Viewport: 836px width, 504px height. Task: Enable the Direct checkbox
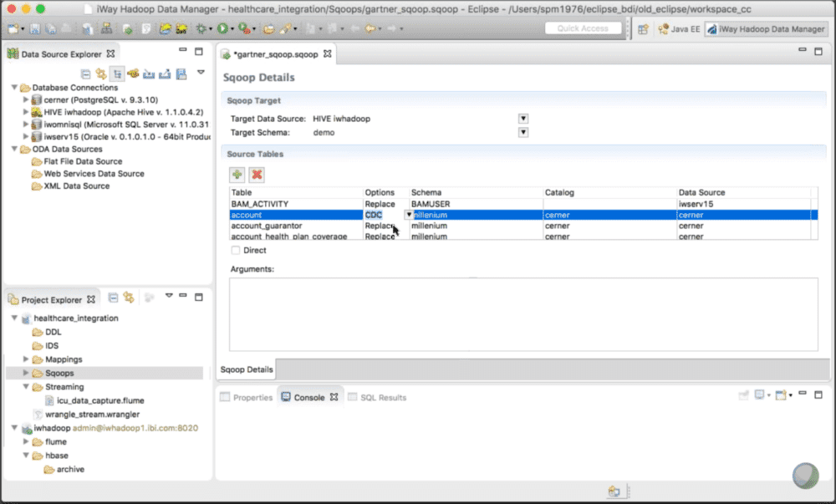click(x=236, y=250)
